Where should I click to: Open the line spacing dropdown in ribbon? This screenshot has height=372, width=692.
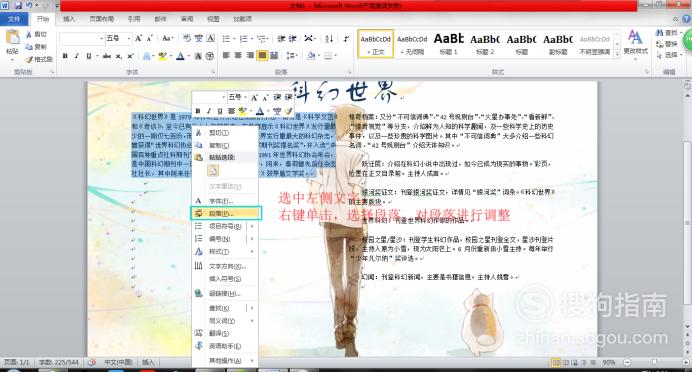point(291,56)
